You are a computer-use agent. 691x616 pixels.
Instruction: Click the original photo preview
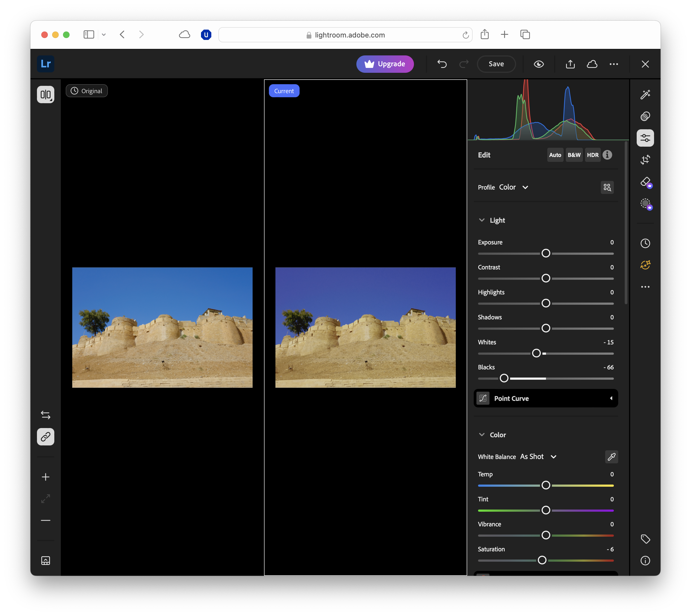pos(162,328)
